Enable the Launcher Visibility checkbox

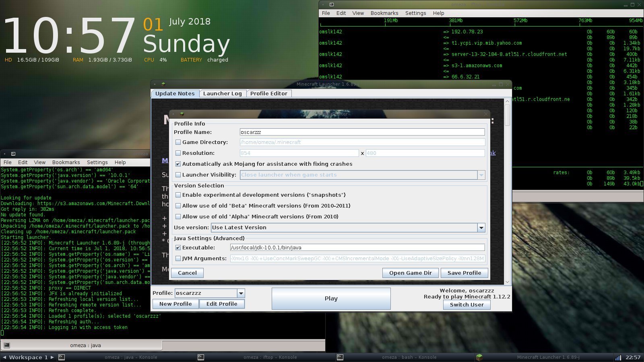tap(178, 175)
